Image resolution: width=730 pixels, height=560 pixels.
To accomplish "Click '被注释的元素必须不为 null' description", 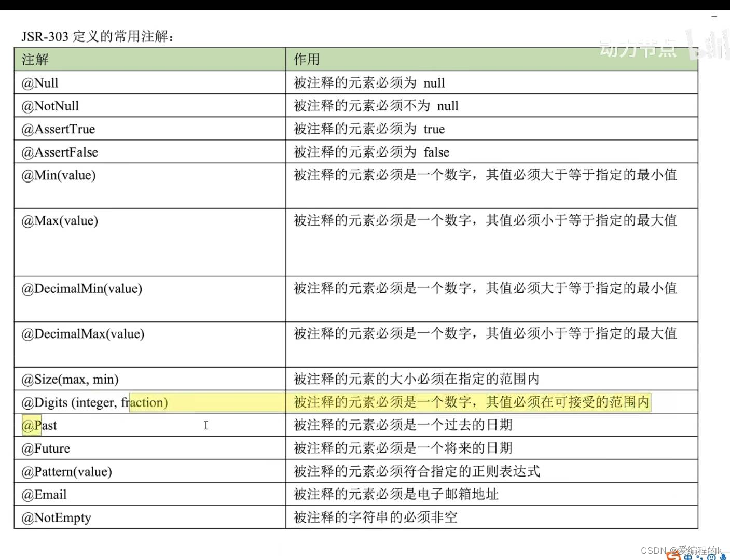I will click(x=376, y=106).
